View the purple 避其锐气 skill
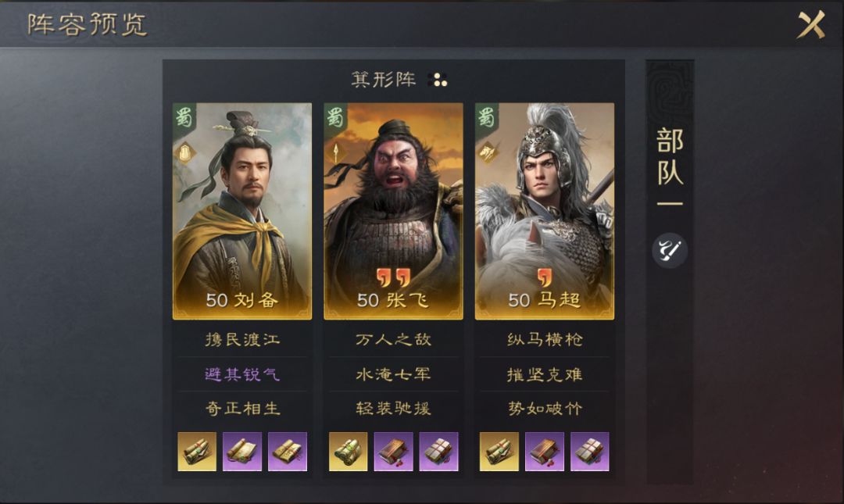The height and width of the screenshot is (504, 844). coord(242,374)
